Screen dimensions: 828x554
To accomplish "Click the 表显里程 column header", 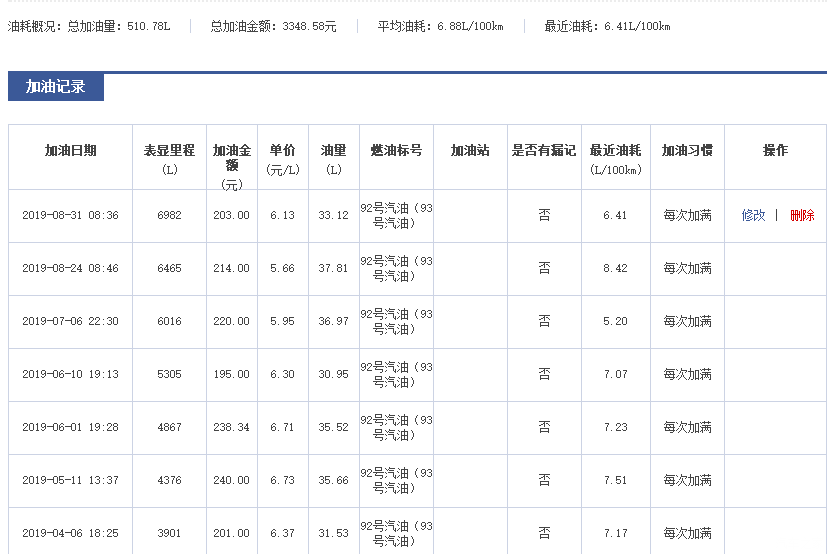I will point(169,150).
